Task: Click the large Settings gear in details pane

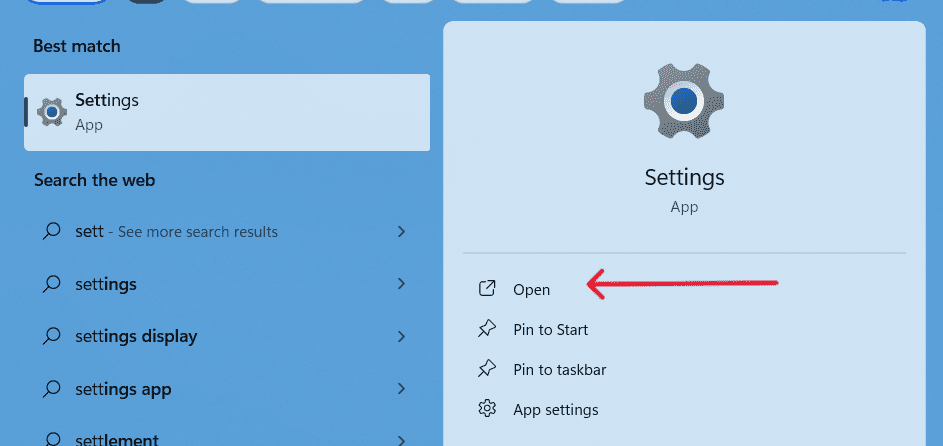Action: click(683, 100)
